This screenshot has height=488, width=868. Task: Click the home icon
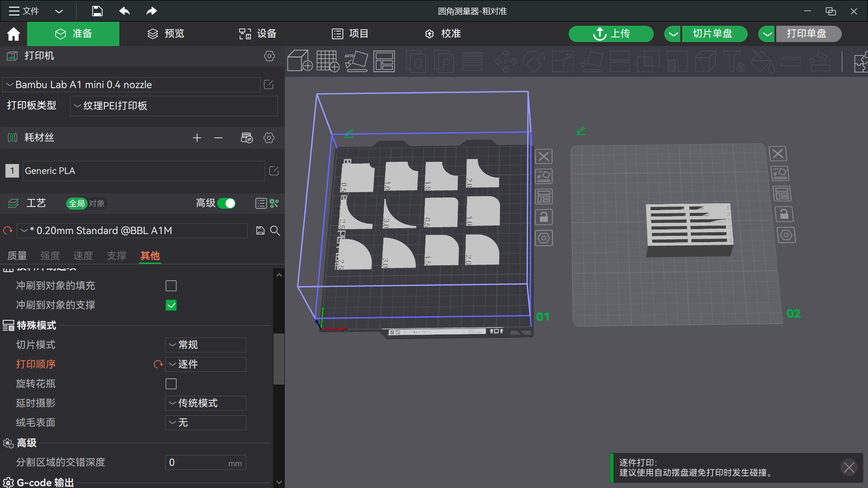click(14, 34)
